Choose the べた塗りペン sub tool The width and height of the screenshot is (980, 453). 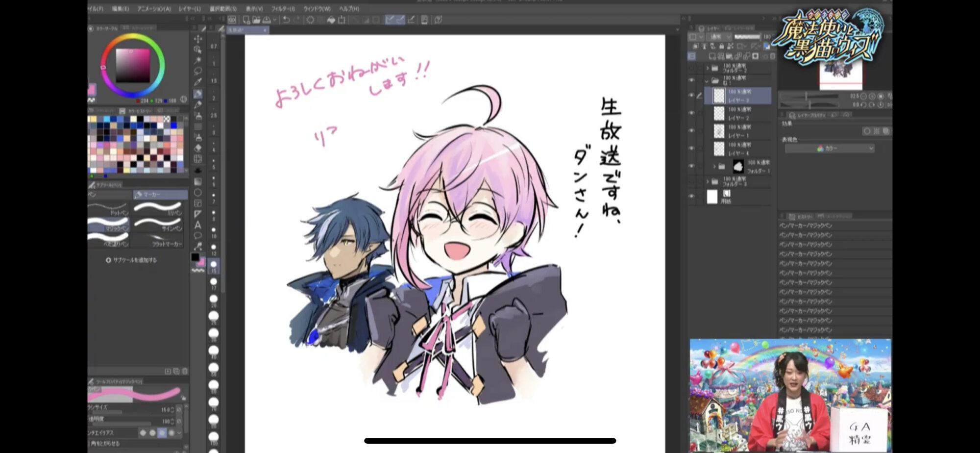point(109,240)
